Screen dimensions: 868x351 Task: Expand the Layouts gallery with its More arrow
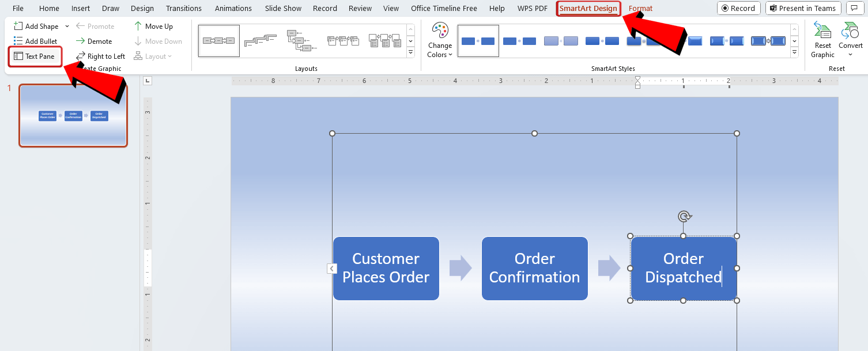[x=410, y=51]
